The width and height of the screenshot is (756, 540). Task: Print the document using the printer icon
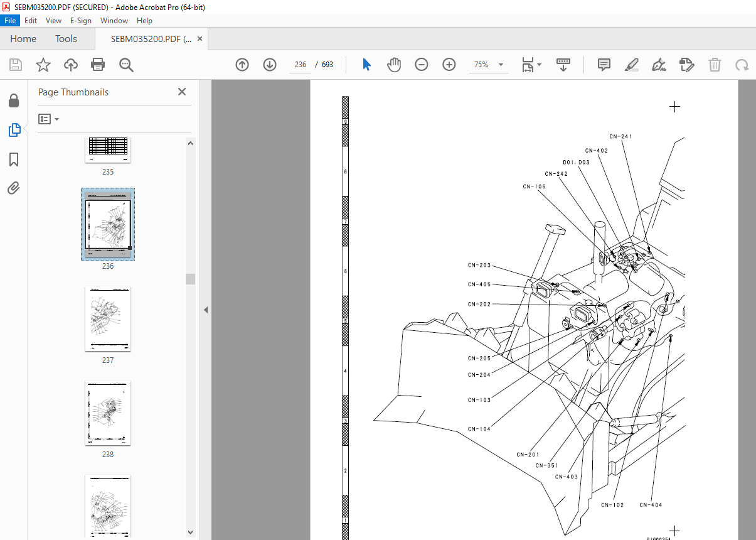[98, 65]
